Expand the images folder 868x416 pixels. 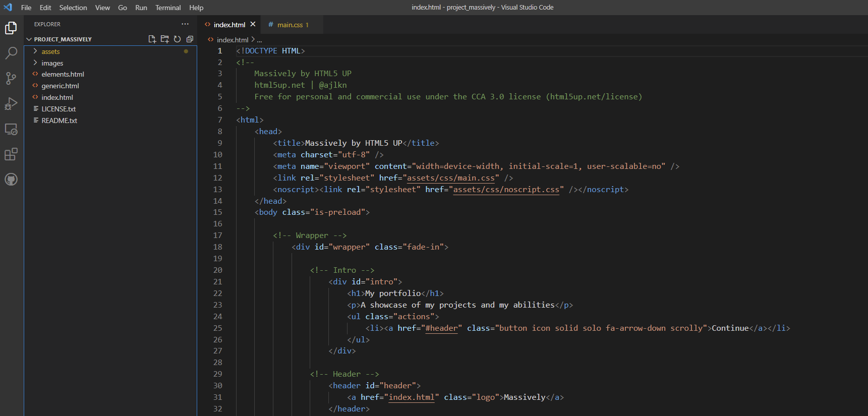coord(52,63)
